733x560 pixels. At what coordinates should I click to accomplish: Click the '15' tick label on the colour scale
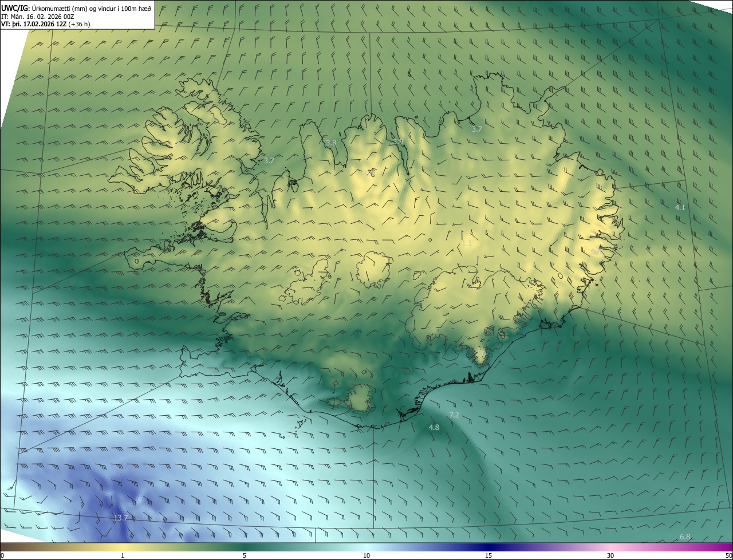pyautogui.click(x=488, y=555)
